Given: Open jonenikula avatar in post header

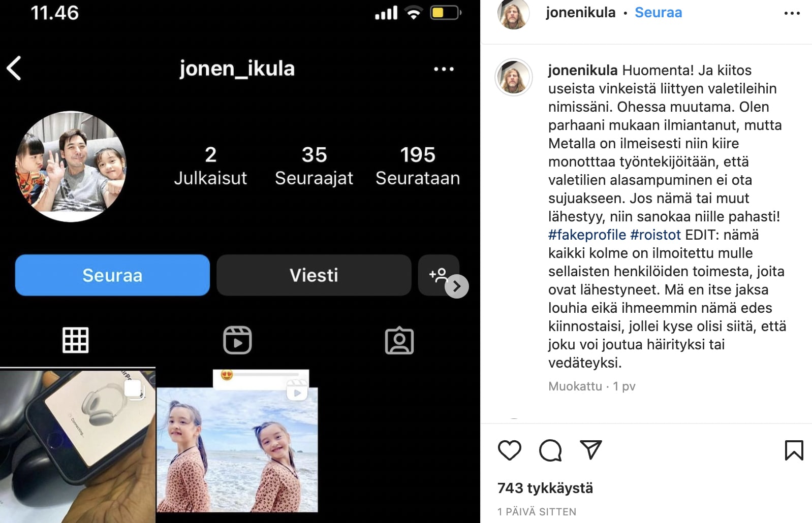Looking at the screenshot, I should (513, 13).
